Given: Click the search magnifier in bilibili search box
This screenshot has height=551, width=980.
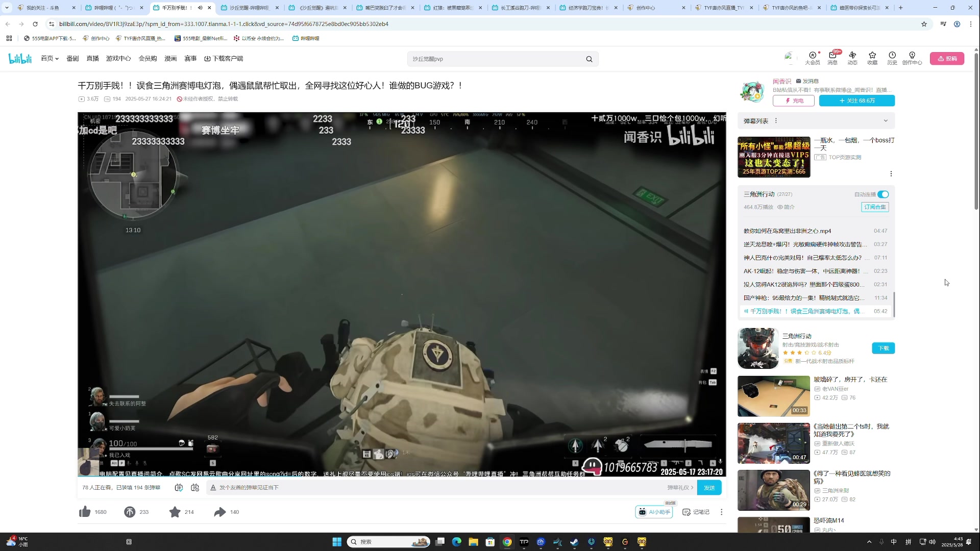Looking at the screenshot, I should point(589,59).
